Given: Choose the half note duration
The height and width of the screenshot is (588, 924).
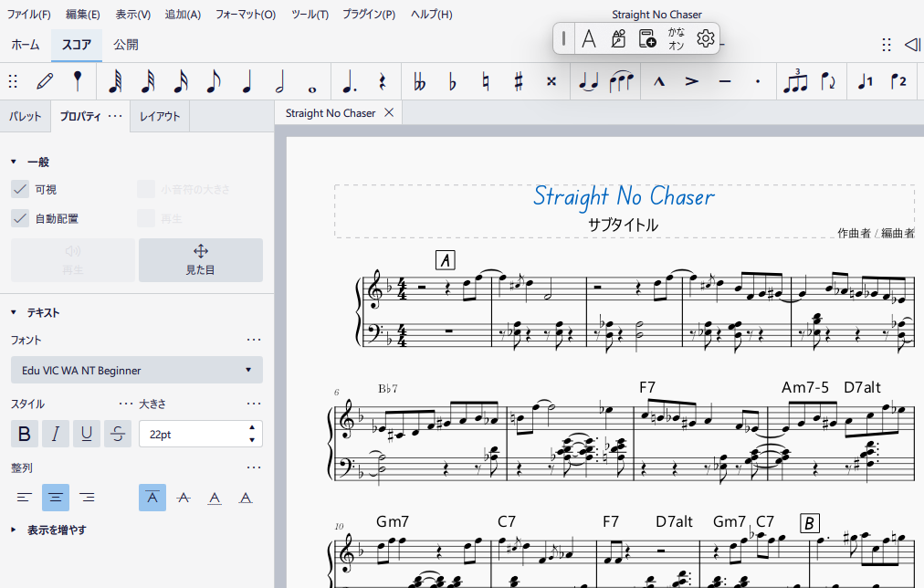Looking at the screenshot, I should (280, 81).
